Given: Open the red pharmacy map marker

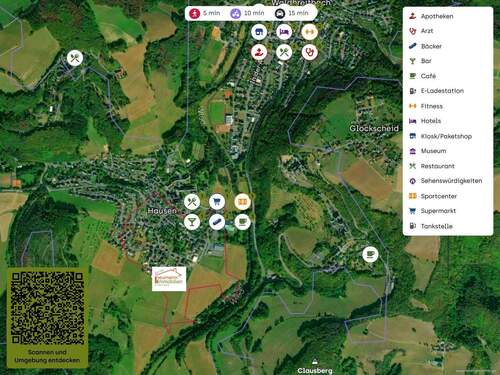Looking at the screenshot, I should click(259, 52).
